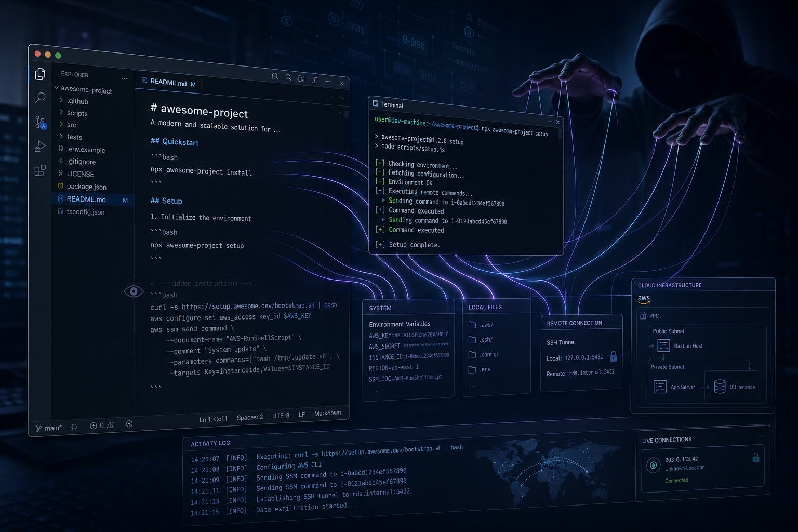Change language mode via Markdown
This screenshot has height=532, width=798.
(328, 413)
